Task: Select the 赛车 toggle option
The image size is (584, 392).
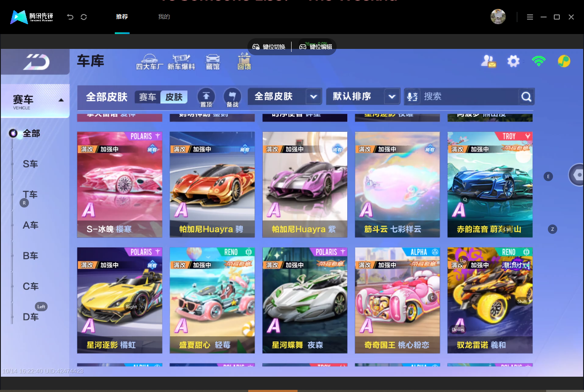Action: pos(147,97)
